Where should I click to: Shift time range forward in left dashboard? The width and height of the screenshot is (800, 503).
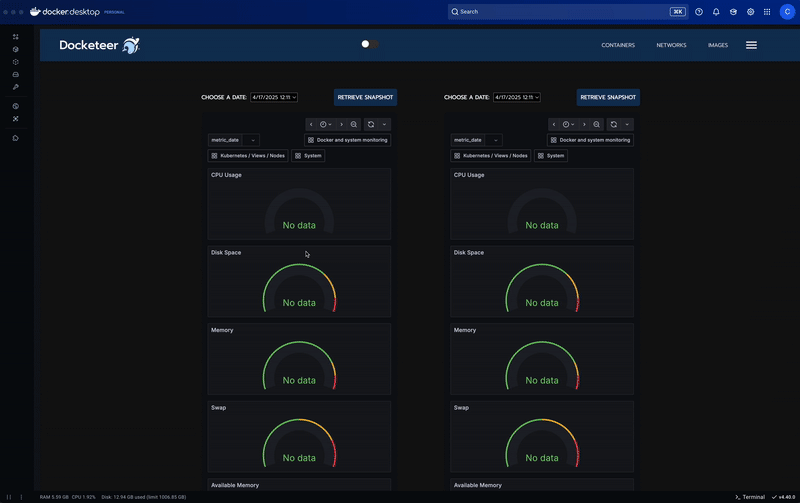point(341,124)
